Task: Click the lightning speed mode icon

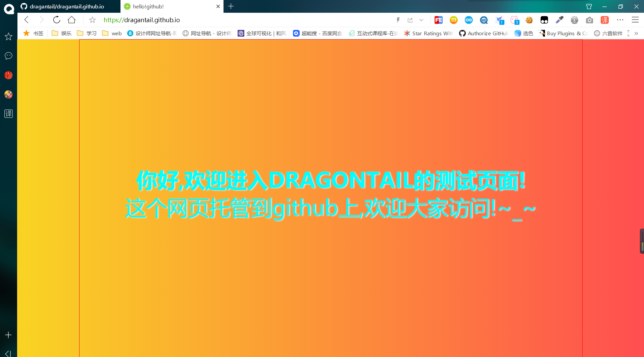Action: 398,20
